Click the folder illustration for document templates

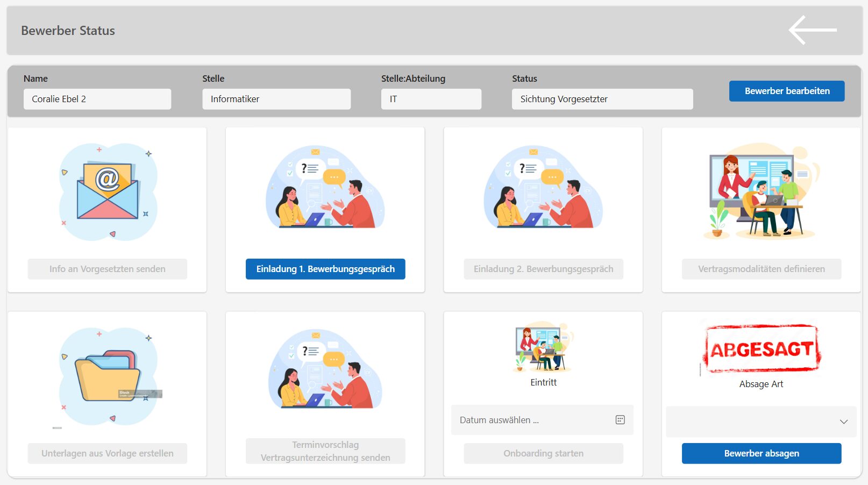point(108,376)
